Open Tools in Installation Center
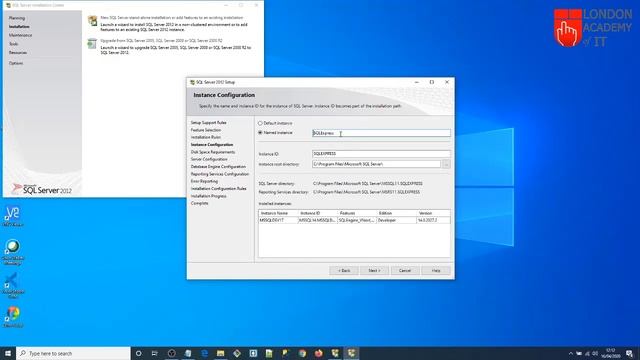The image size is (640, 360). point(13,44)
